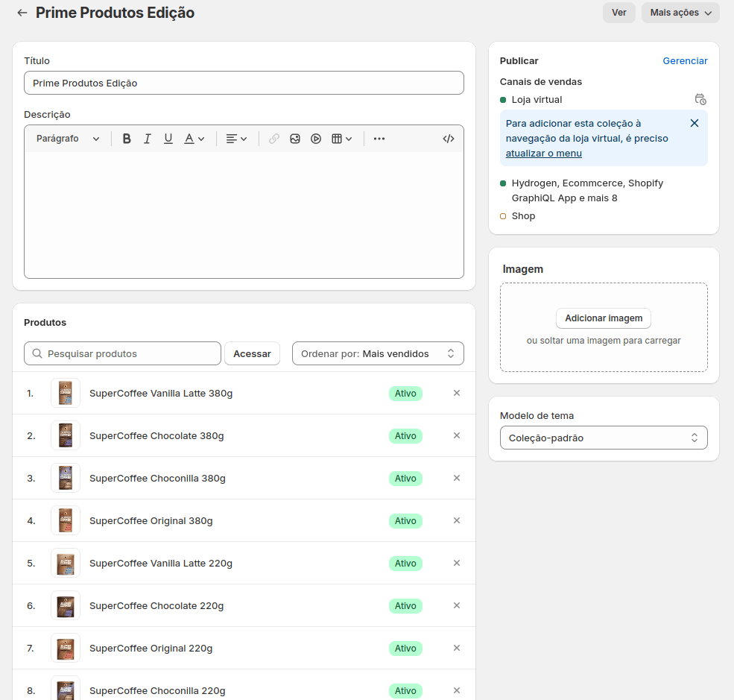Click the SuperCoffee Chocolate 220g product name
Viewport: 734px width, 700px height.
[156, 606]
